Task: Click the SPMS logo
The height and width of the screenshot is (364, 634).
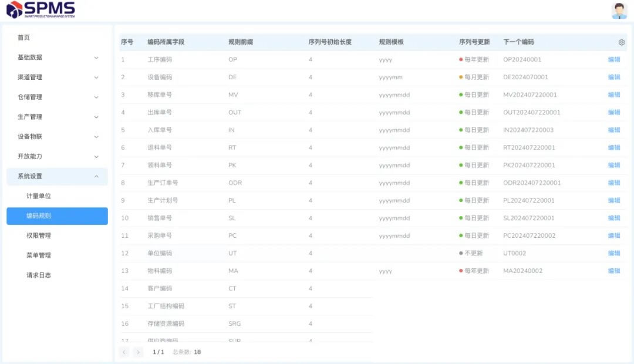Action: point(41,9)
